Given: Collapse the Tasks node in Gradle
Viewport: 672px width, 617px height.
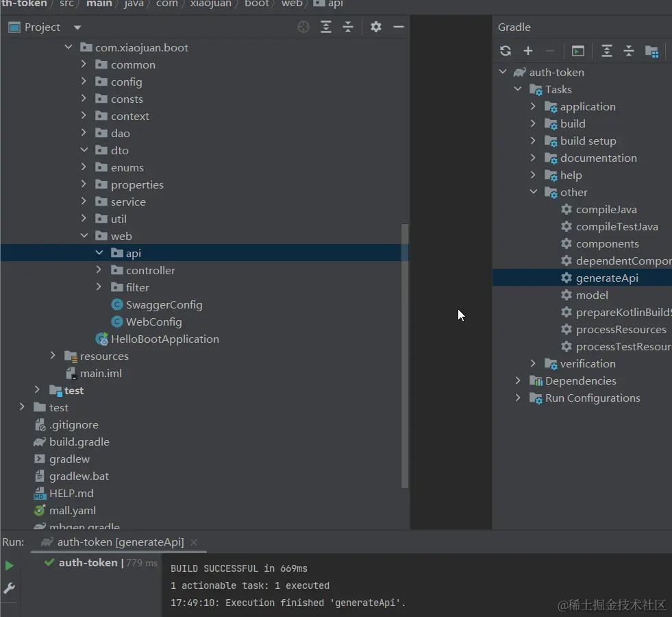Looking at the screenshot, I should [518, 88].
